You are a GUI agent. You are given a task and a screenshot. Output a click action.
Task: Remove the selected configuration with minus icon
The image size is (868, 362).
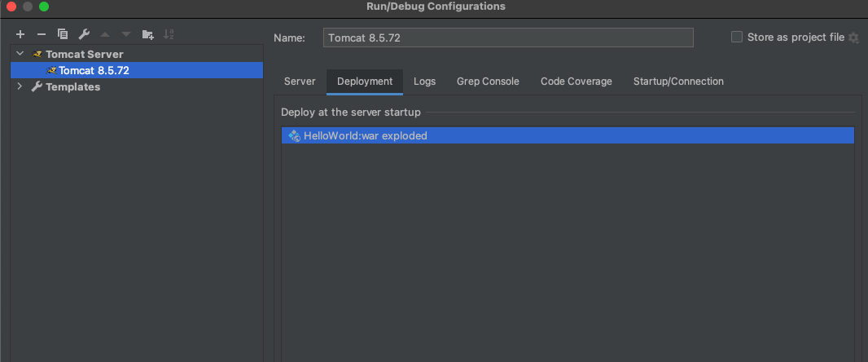(x=41, y=34)
